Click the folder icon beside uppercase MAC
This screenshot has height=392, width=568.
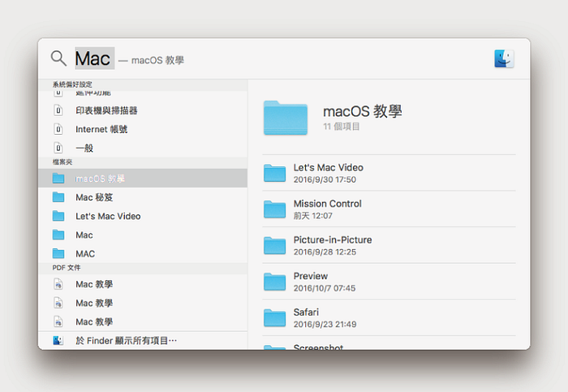click(58, 253)
